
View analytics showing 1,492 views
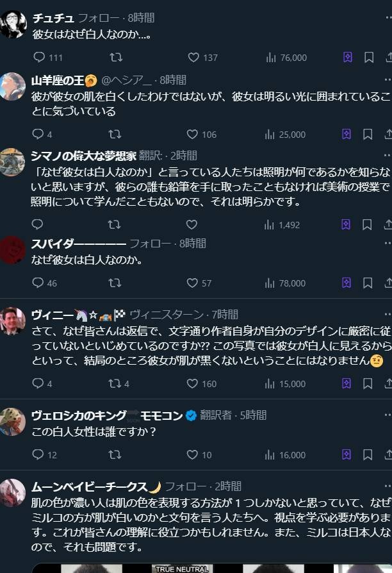(x=282, y=224)
